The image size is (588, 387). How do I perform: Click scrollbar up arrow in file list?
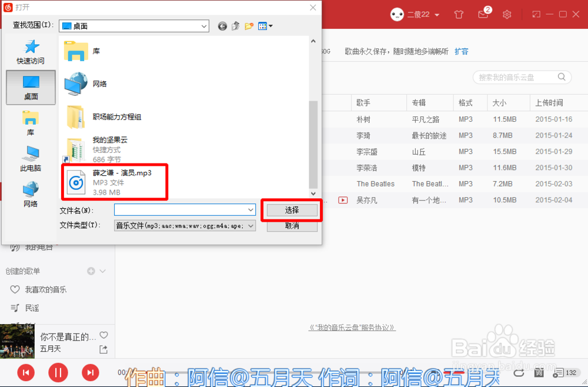click(x=313, y=41)
